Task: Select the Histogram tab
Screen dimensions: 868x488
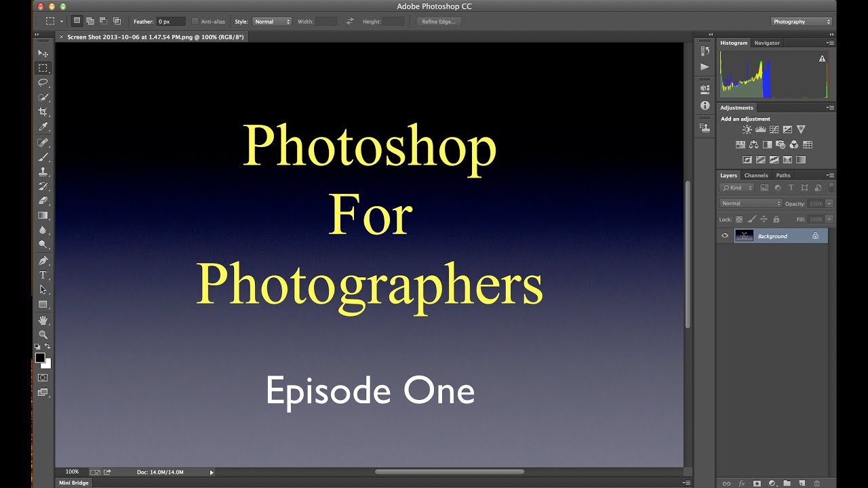Action: pyautogui.click(x=734, y=43)
